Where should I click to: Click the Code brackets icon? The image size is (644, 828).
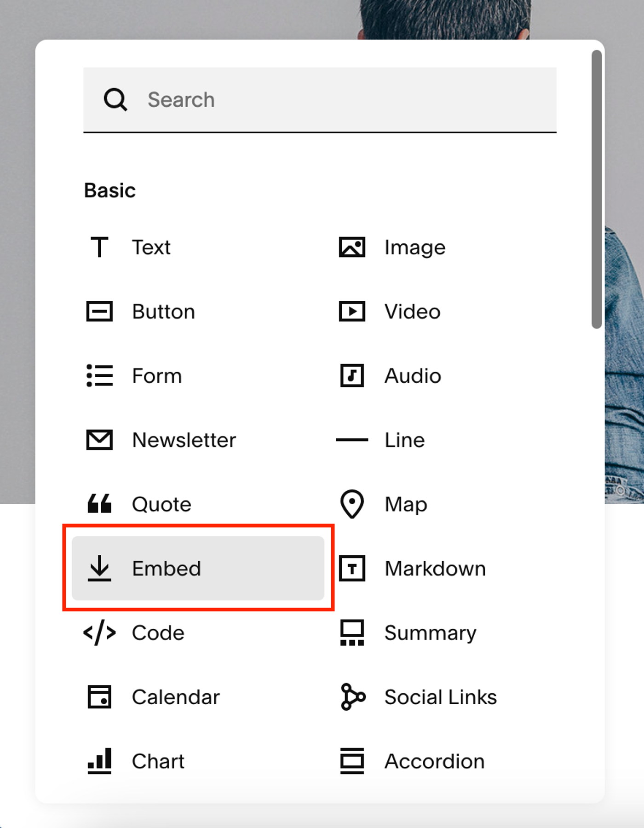pos(99,632)
